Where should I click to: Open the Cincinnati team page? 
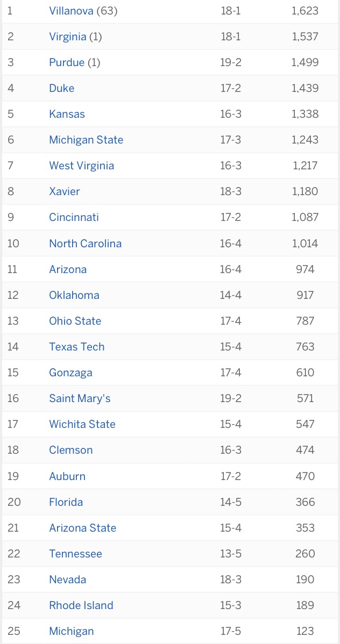point(74,217)
